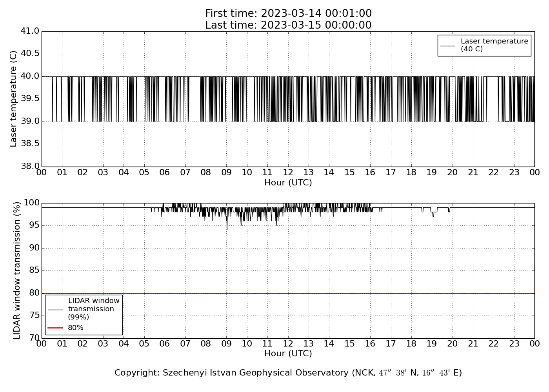This screenshot has height=392, width=549.
Task: Click hour 20 tick under the transmission plot
Action: pyautogui.click(x=453, y=344)
